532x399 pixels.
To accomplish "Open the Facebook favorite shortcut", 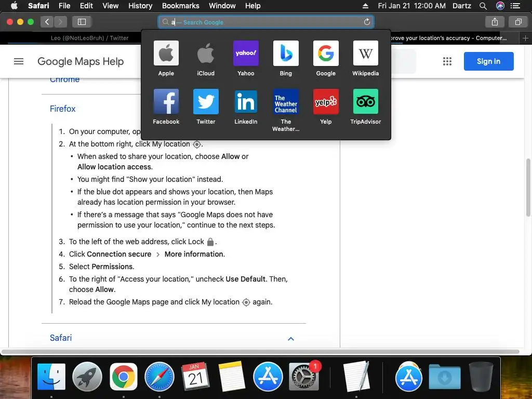I will coord(166,107).
